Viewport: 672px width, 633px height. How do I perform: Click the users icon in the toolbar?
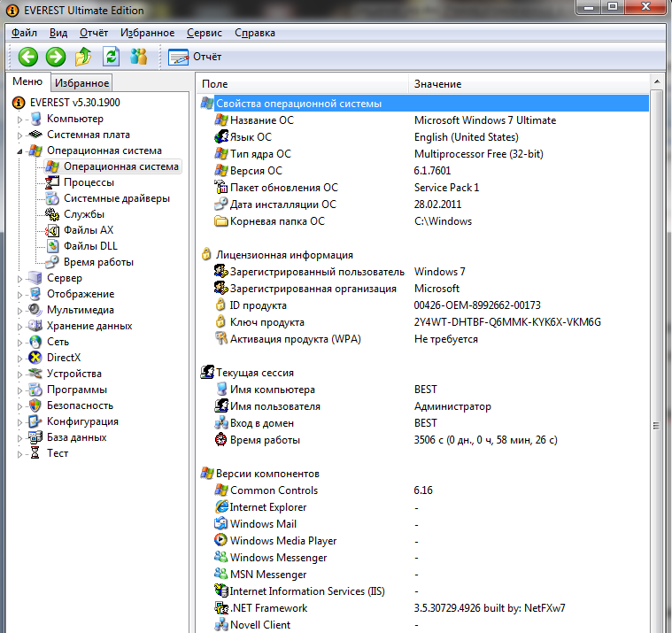pos(138,57)
